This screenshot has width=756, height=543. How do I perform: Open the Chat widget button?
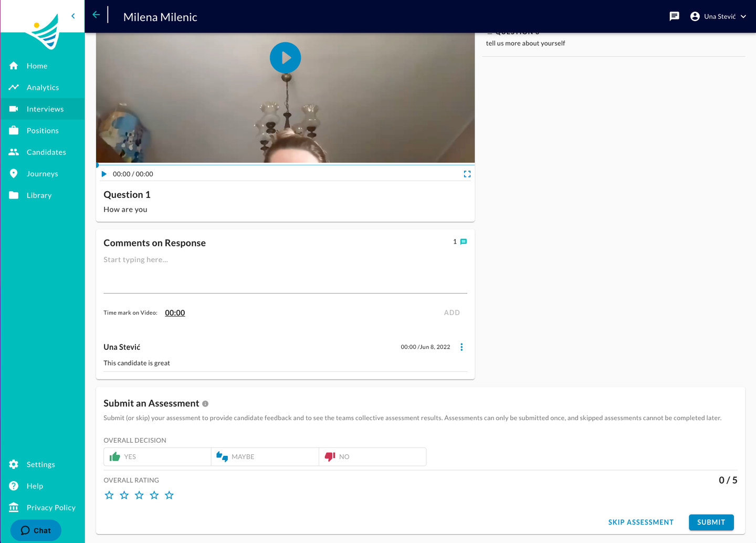point(36,530)
